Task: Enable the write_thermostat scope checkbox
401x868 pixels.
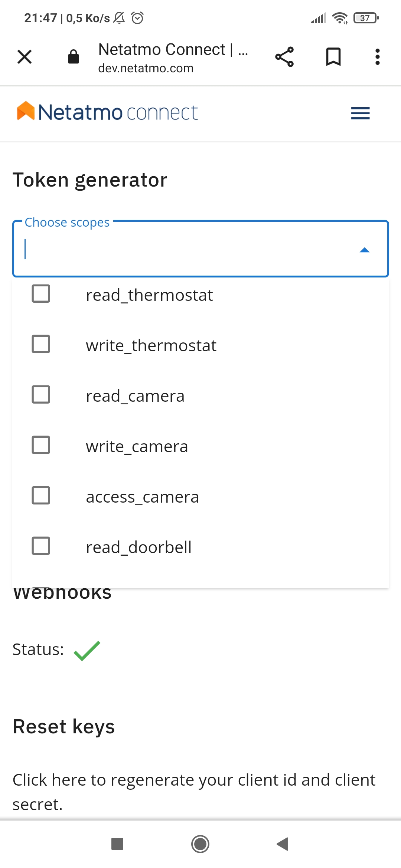Action: tap(41, 344)
